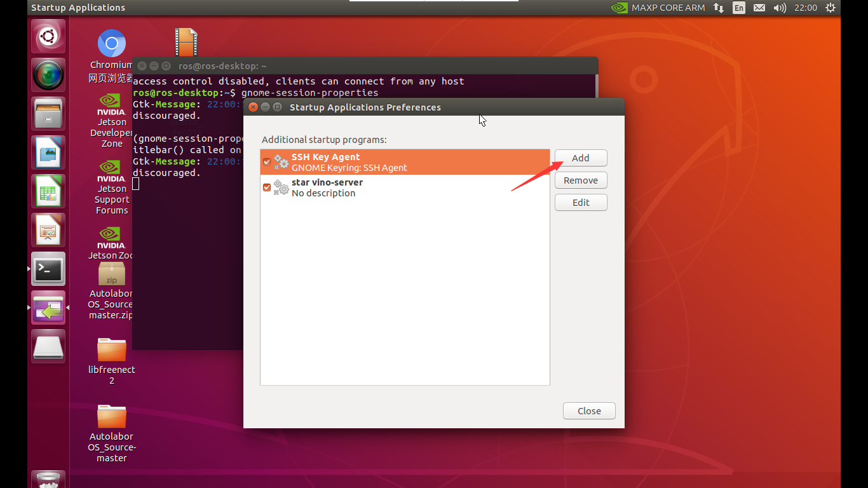The height and width of the screenshot is (488, 868).
Task: Open the Ubuntu Dash at the launcher top
Action: (48, 36)
